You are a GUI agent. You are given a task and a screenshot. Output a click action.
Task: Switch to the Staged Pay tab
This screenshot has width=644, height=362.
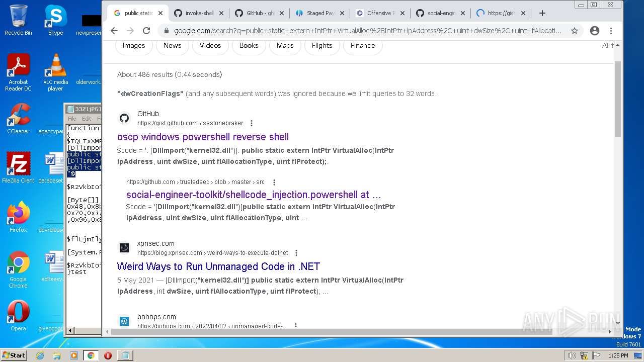pyautogui.click(x=319, y=13)
